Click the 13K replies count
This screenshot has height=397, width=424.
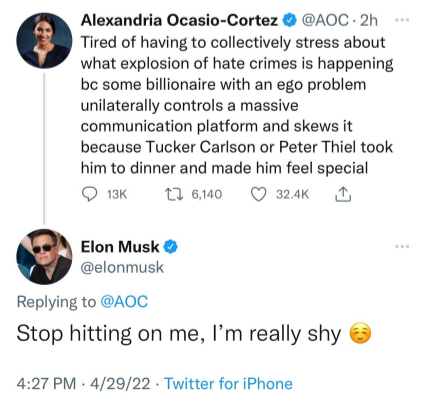pyautogui.click(x=117, y=194)
